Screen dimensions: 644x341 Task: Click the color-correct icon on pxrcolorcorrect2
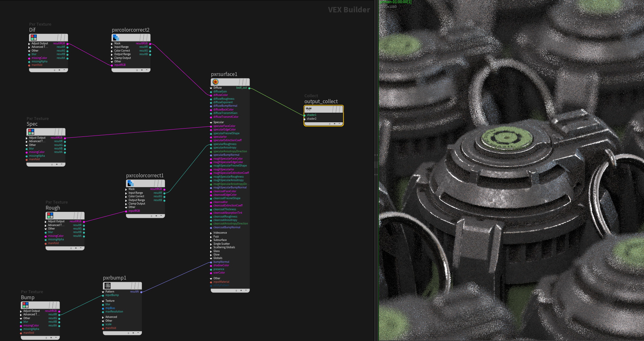click(x=116, y=37)
